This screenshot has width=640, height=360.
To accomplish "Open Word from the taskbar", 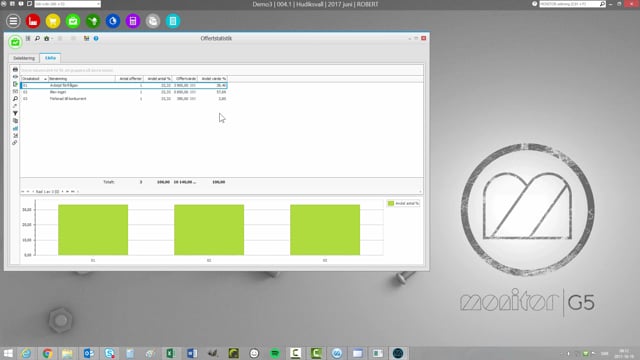I will [x=192, y=353].
